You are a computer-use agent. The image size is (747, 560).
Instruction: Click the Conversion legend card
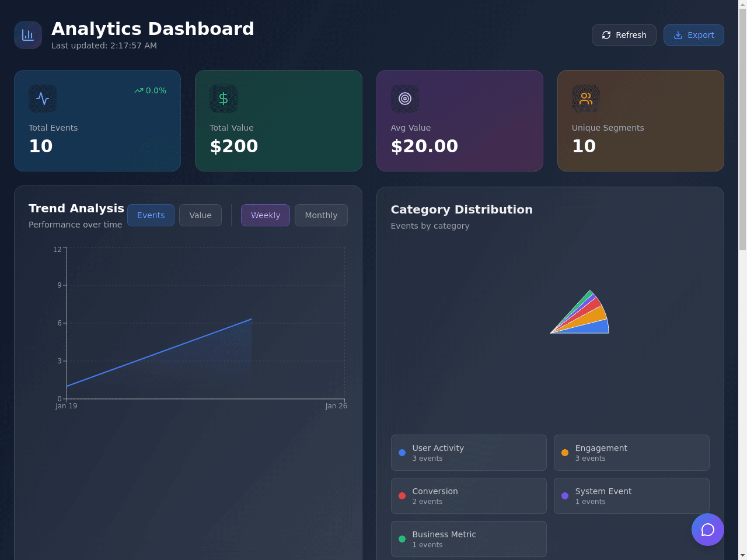[469, 496]
